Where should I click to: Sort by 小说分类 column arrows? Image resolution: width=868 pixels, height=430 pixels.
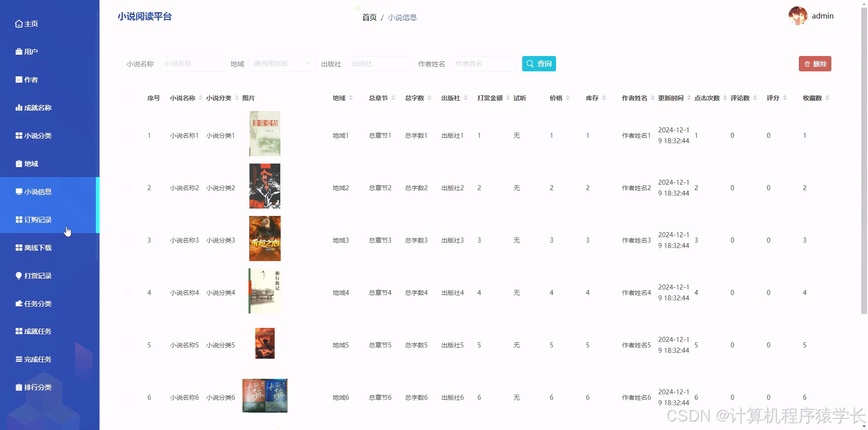coord(237,98)
